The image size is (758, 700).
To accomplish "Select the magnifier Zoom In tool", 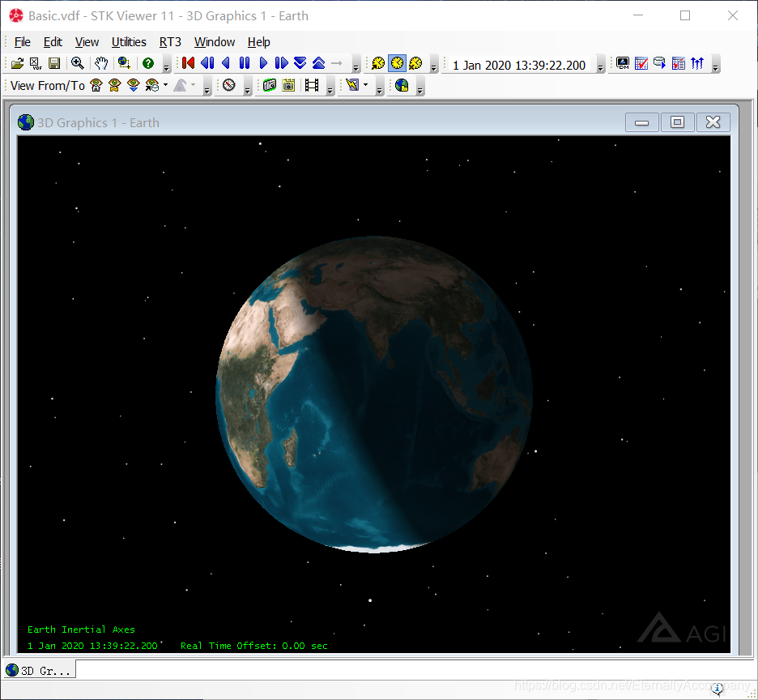I will tap(78, 63).
